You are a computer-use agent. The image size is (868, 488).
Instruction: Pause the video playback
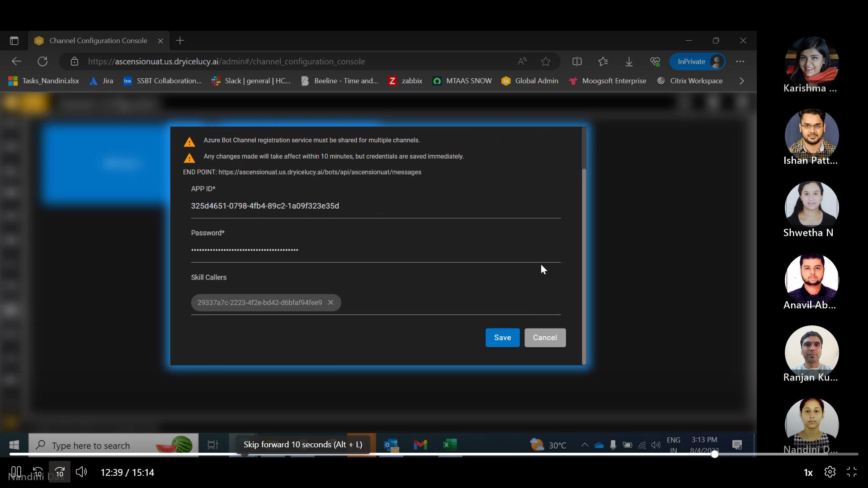coord(16,472)
